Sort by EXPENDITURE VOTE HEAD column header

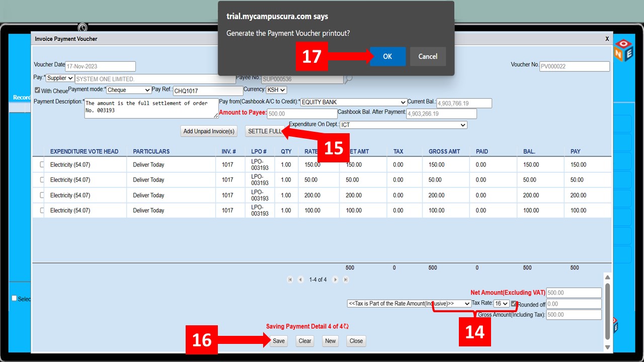point(84,151)
